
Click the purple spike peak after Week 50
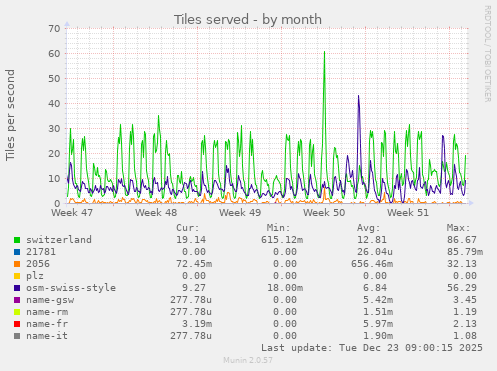(359, 96)
